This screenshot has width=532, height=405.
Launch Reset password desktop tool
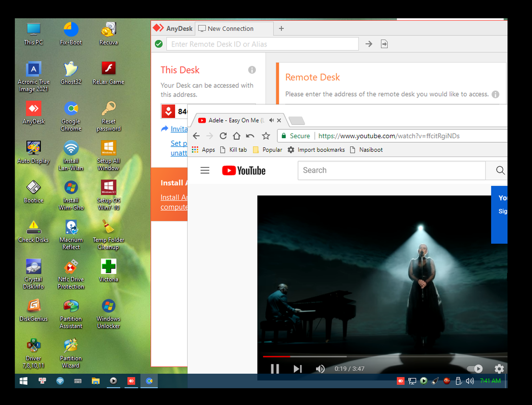[109, 116]
